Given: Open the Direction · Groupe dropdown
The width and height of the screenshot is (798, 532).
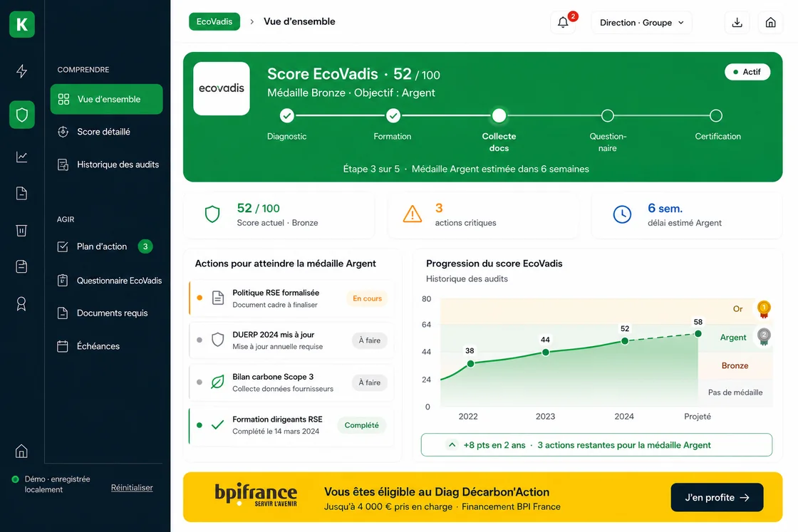Looking at the screenshot, I should coord(641,22).
